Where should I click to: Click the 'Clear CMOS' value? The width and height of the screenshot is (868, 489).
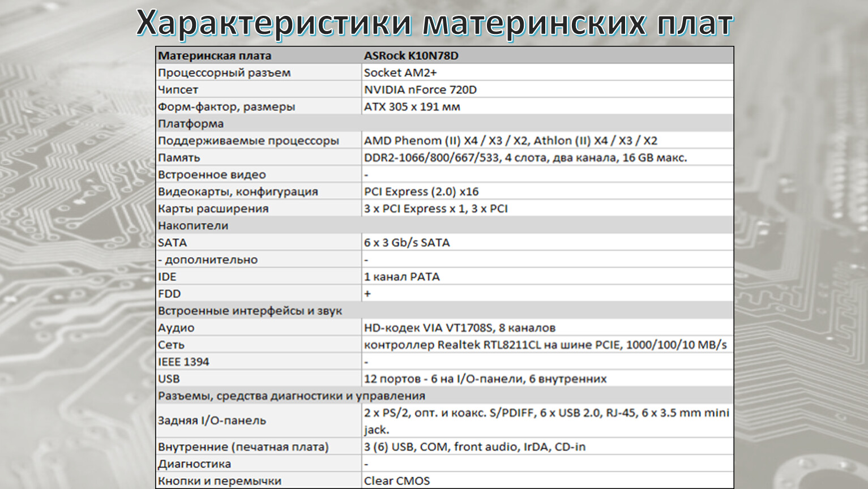[x=397, y=480]
